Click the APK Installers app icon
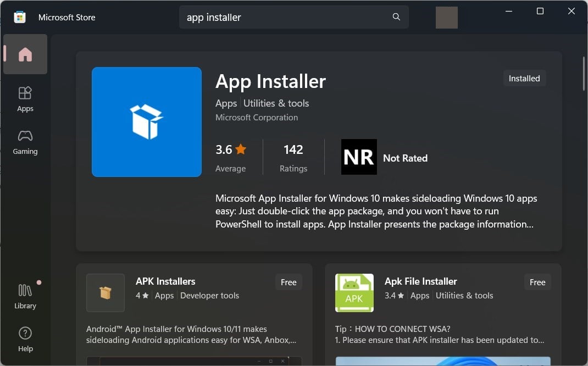Screen dimensions: 588x366 (106, 293)
